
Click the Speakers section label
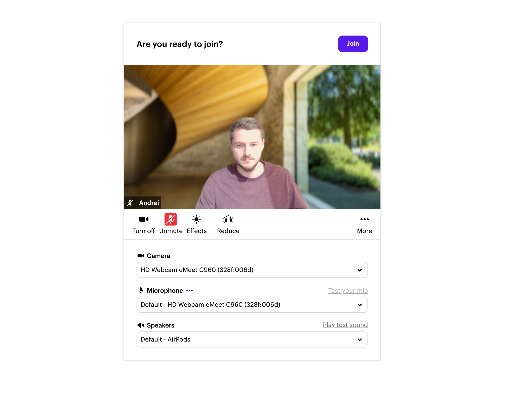161,325
